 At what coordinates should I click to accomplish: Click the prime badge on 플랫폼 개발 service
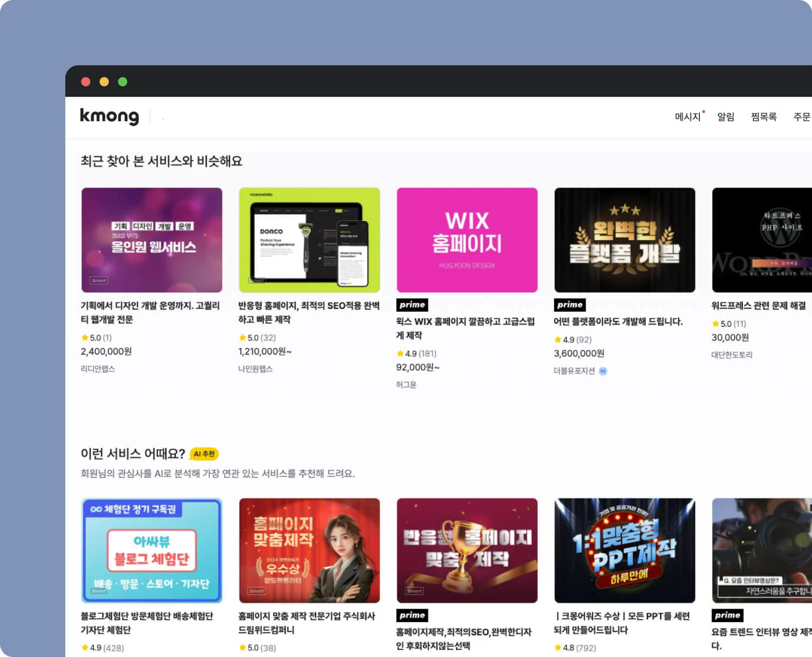(x=570, y=305)
